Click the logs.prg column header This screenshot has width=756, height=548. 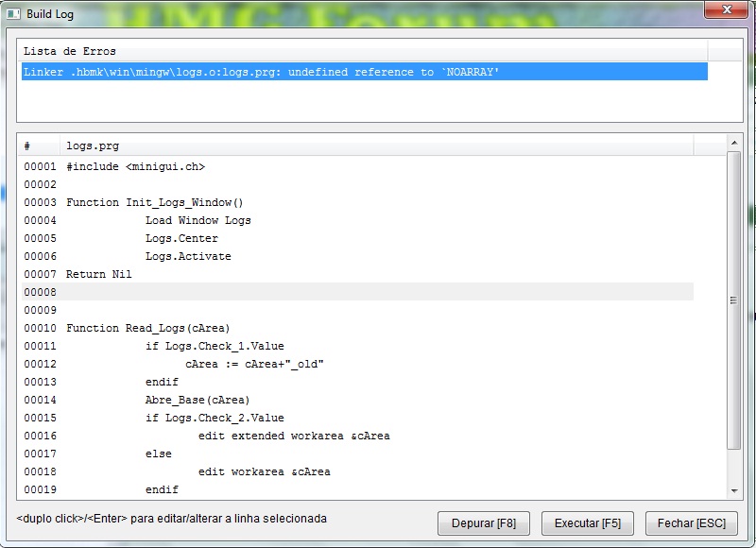[x=378, y=146]
